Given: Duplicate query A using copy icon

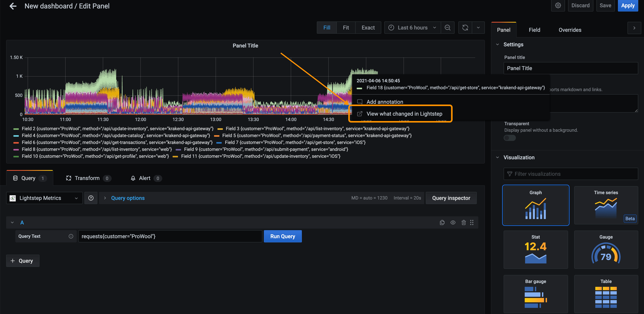Looking at the screenshot, I should click(442, 222).
